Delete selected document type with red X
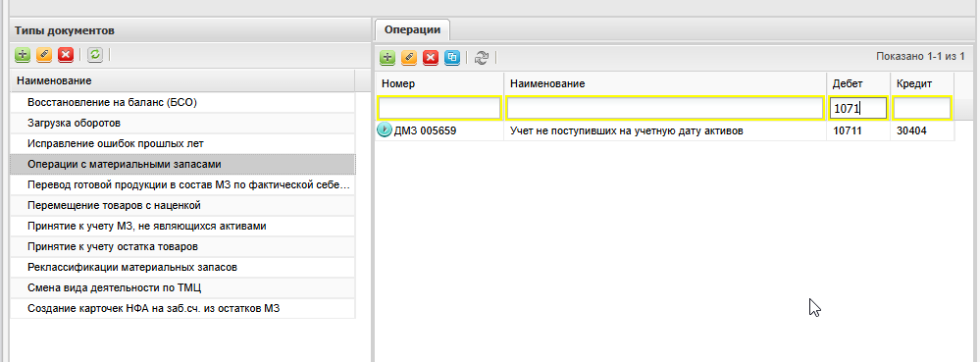Viewport: 980px width, 362px height. click(66, 55)
